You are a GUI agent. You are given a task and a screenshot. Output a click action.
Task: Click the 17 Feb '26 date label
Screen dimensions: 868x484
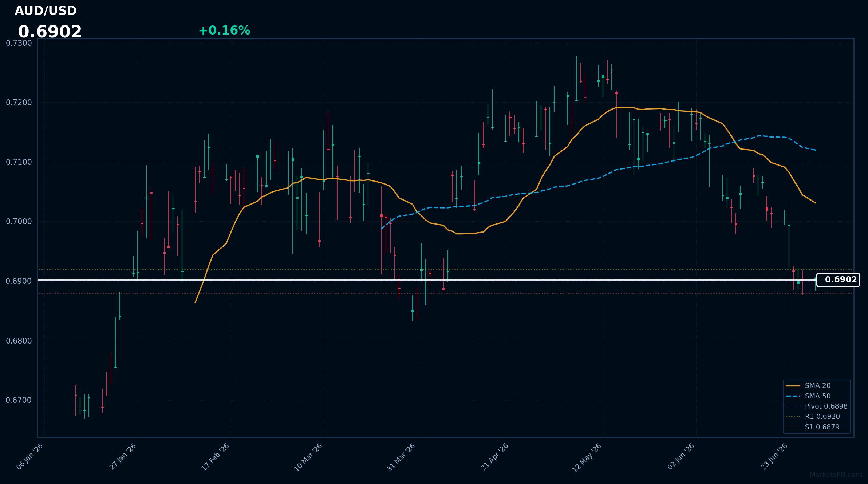pyautogui.click(x=216, y=457)
